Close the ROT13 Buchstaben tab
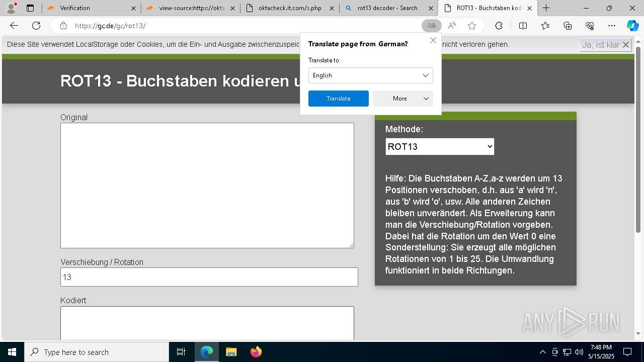Image resolution: width=644 pixels, height=362 pixels. pos(529,8)
